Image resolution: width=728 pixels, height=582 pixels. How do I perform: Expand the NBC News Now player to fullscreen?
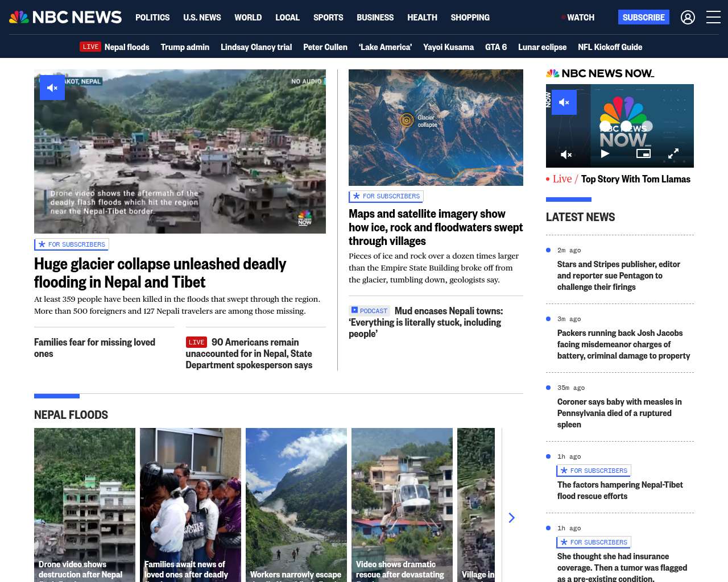673,153
